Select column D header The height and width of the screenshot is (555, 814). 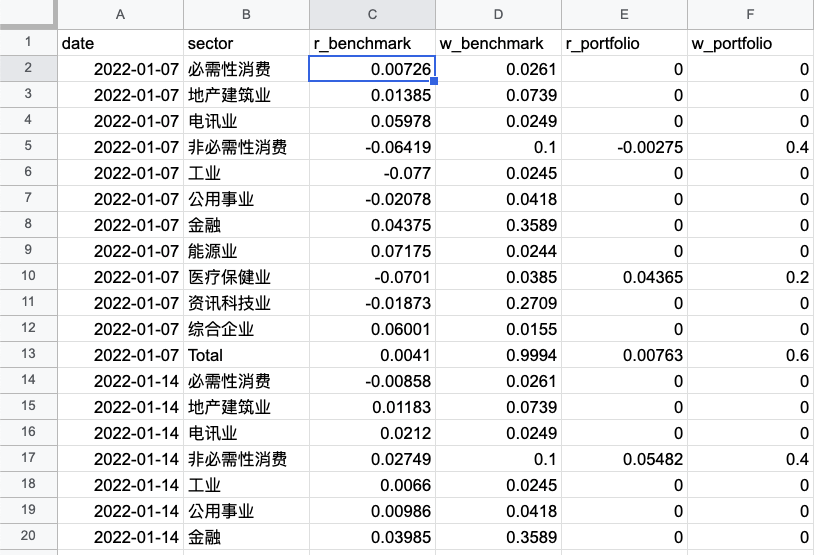(498, 15)
